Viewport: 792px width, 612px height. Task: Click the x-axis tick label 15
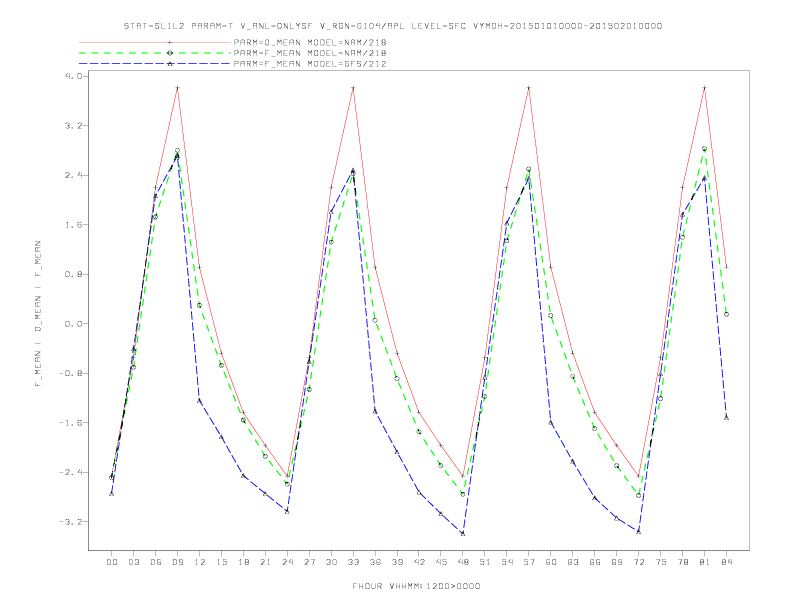coord(222,562)
